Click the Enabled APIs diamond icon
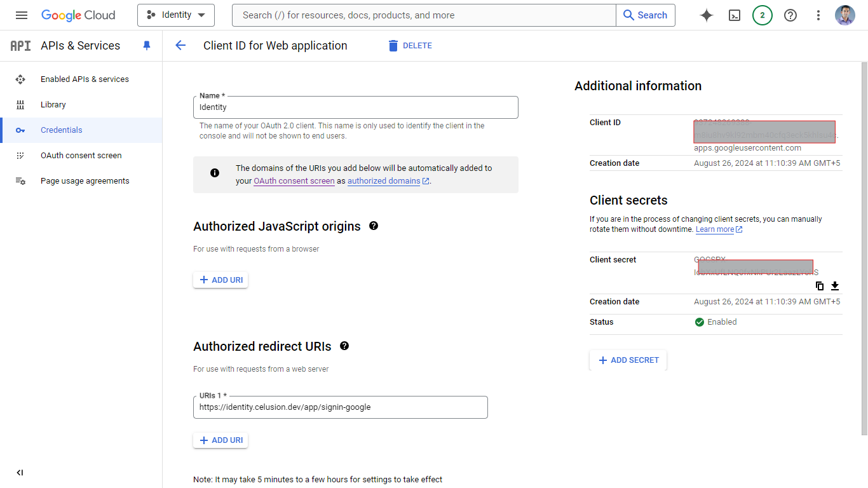The image size is (868, 488). [20, 79]
